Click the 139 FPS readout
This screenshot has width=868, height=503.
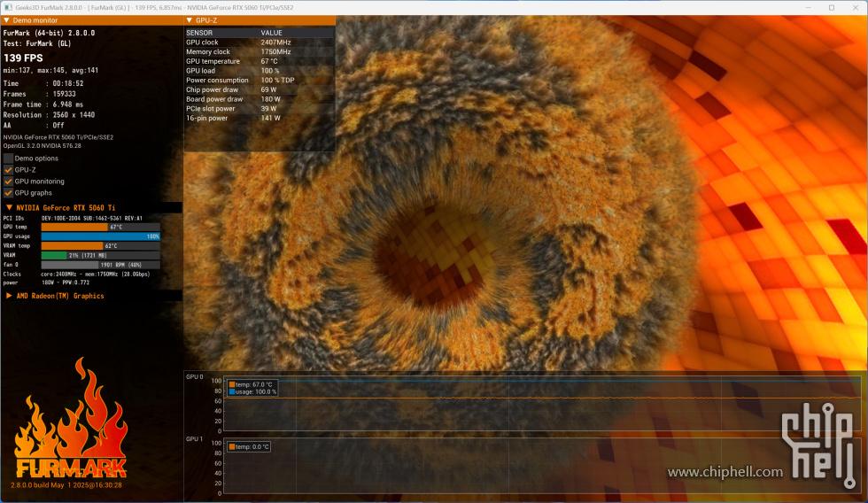pyautogui.click(x=23, y=58)
